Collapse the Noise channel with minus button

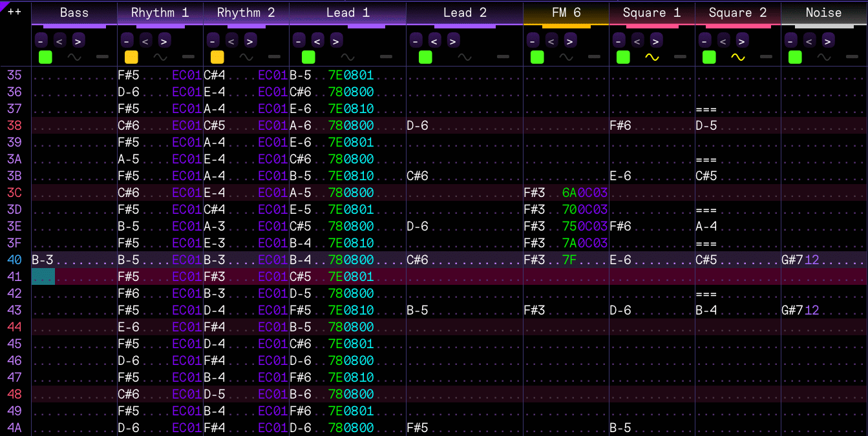790,40
